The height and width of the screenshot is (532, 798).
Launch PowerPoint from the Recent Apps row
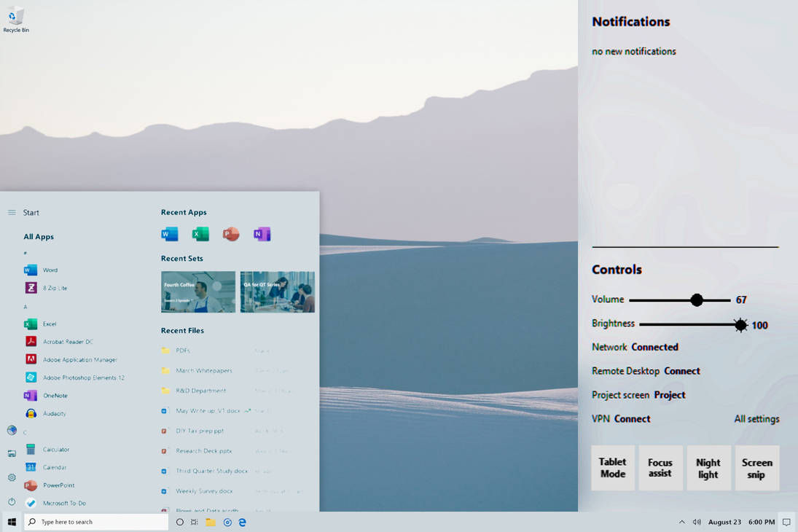[231, 234]
